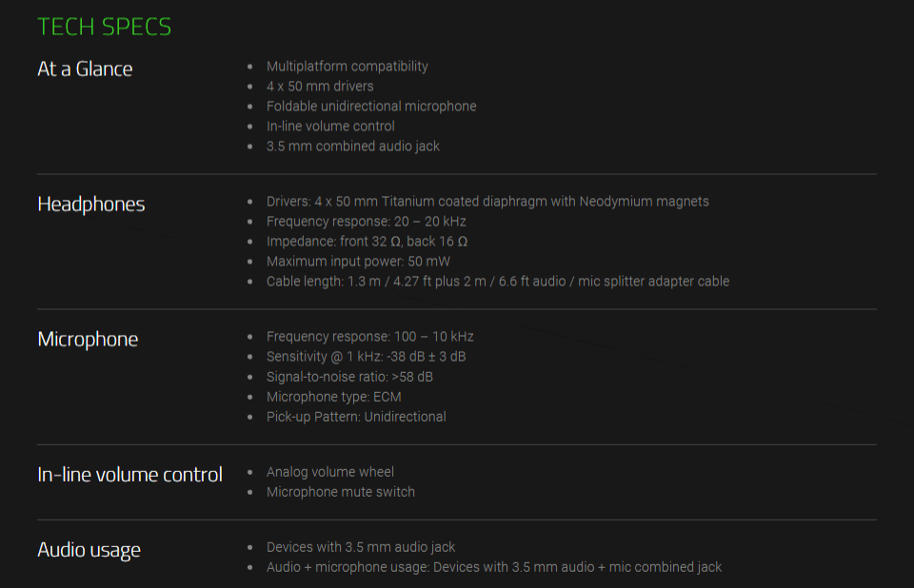Select the Impedance front 32 Ω line
This screenshot has width=914, height=588.
coord(368,242)
